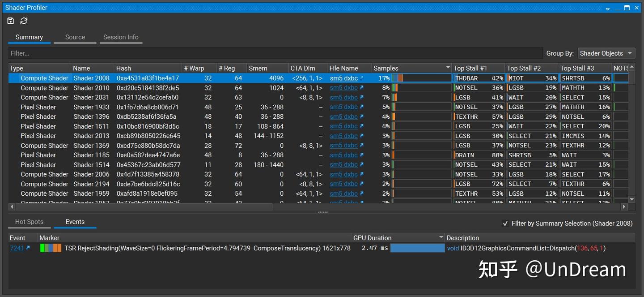
Task: Click external link arrow for Shader 1959 file
Action: pos(362,194)
